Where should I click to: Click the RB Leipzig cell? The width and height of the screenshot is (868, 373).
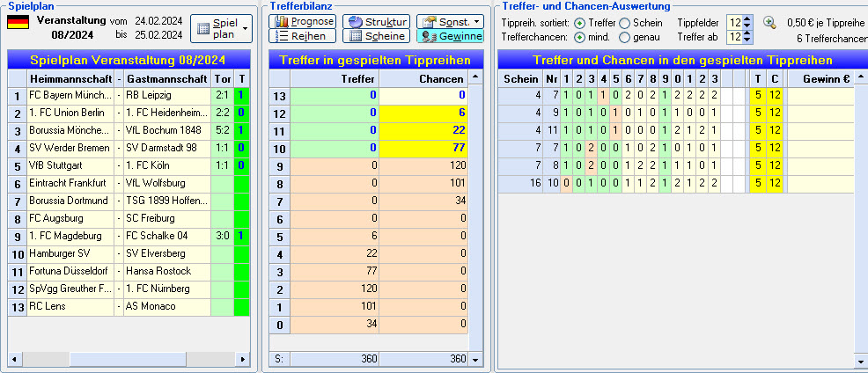(167, 95)
